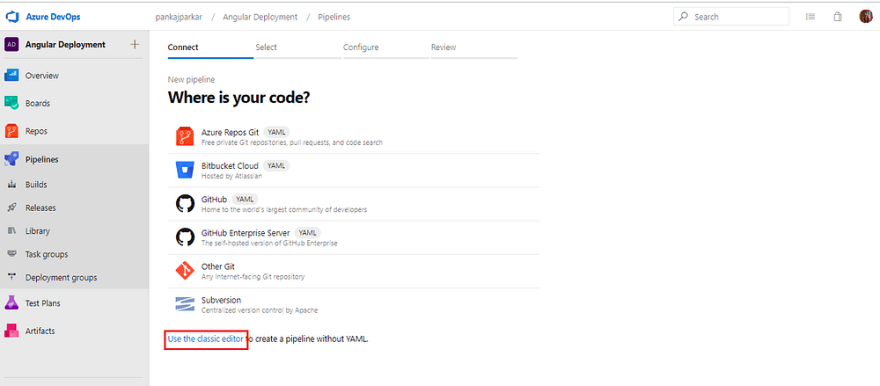
Task: Switch to the Connect step tab
Action: coord(210,47)
